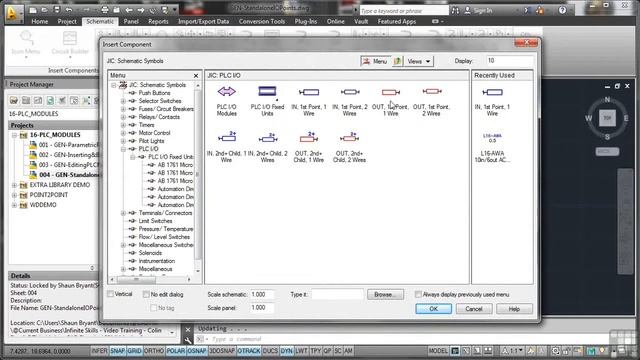Switch to the Reports ribbon tab
Viewport: 640px width, 360px height.
[158, 21]
